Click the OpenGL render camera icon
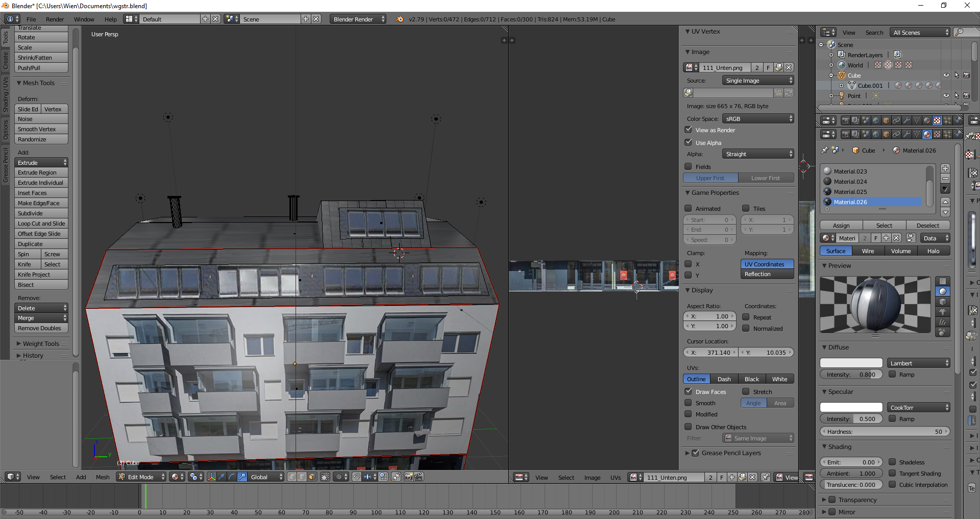The height and width of the screenshot is (519, 980). 408,477
